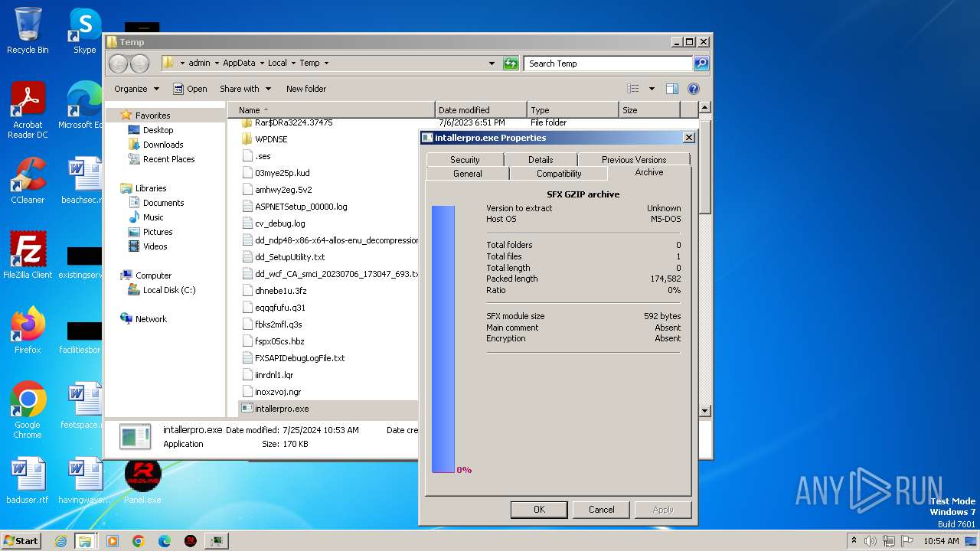This screenshot has width=980, height=551.
Task: Expand the view options dropdown arrow
Action: [x=652, y=89]
